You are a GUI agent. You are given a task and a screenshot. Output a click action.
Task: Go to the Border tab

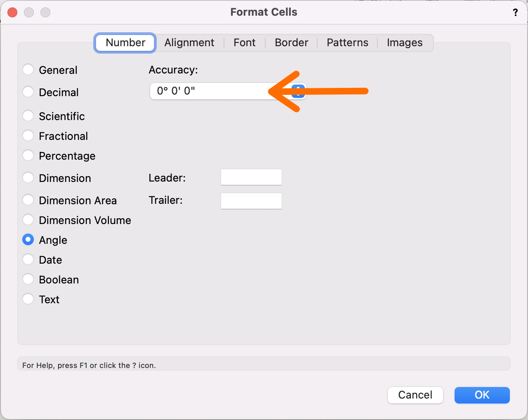click(291, 43)
